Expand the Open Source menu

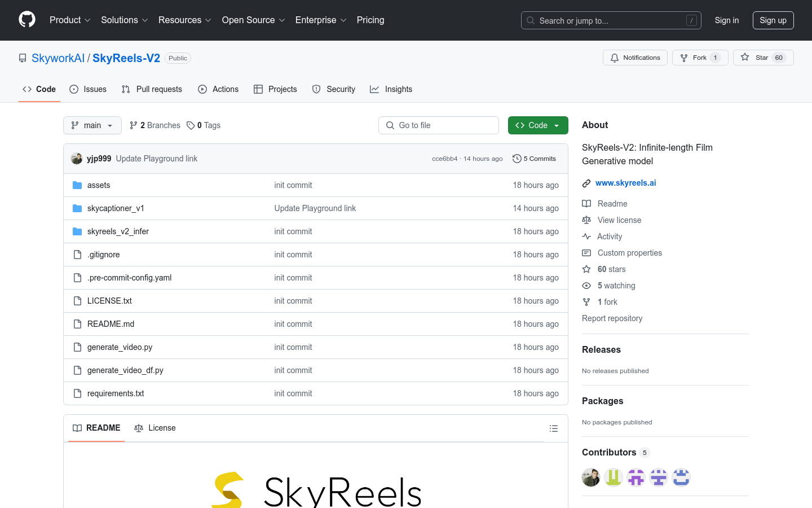pyautogui.click(x=253, y=20)
